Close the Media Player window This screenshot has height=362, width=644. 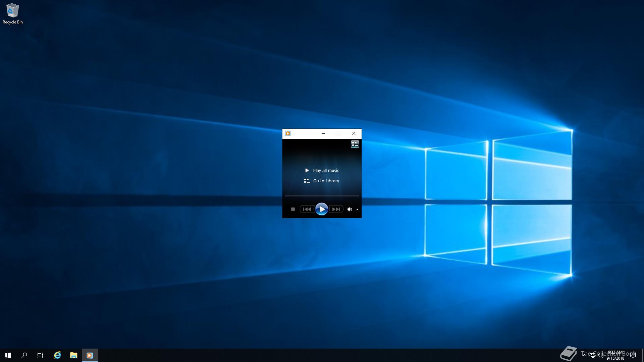coord(354,133)
